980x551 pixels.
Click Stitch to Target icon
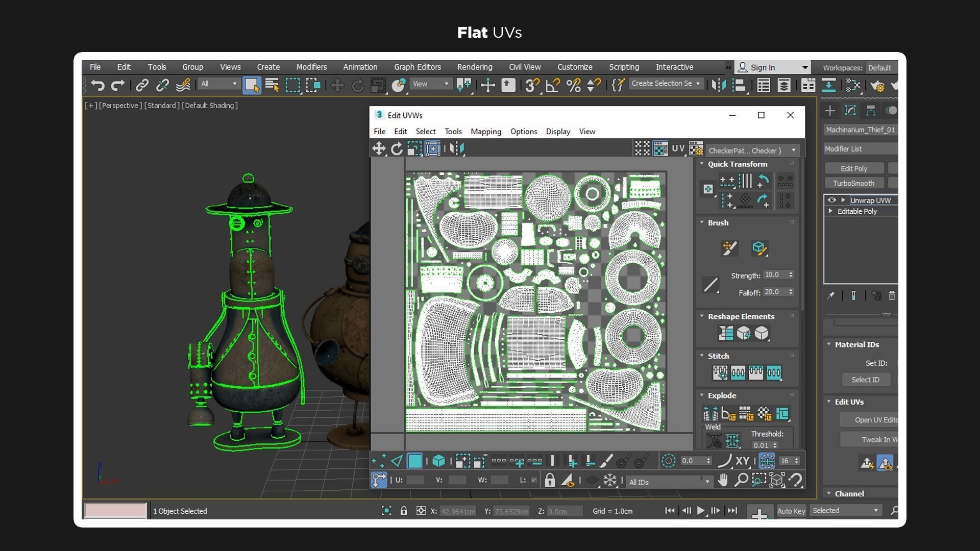coord(720,372)
